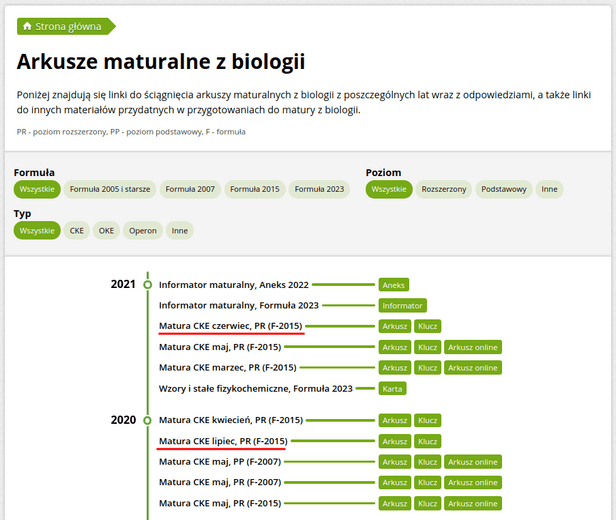Open Klucz for CKE marzec PR
This screenshot has width=616, height=520.
point(427,368)
